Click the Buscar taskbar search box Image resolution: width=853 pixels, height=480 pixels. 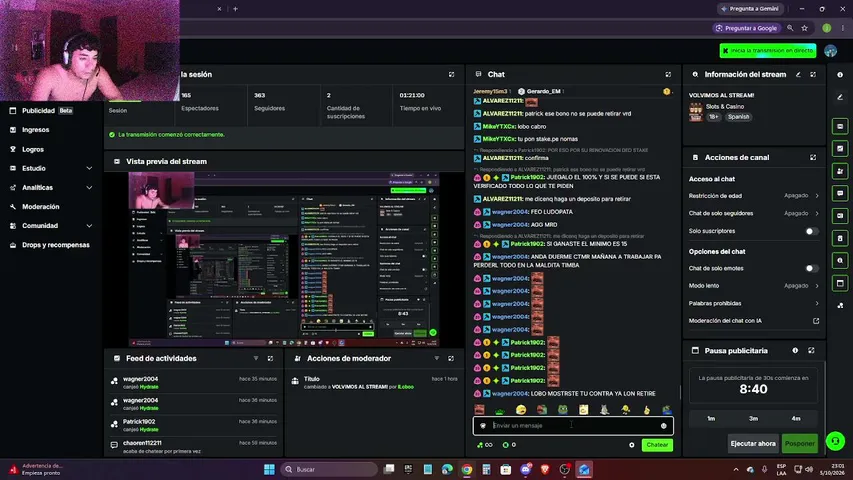329,469
